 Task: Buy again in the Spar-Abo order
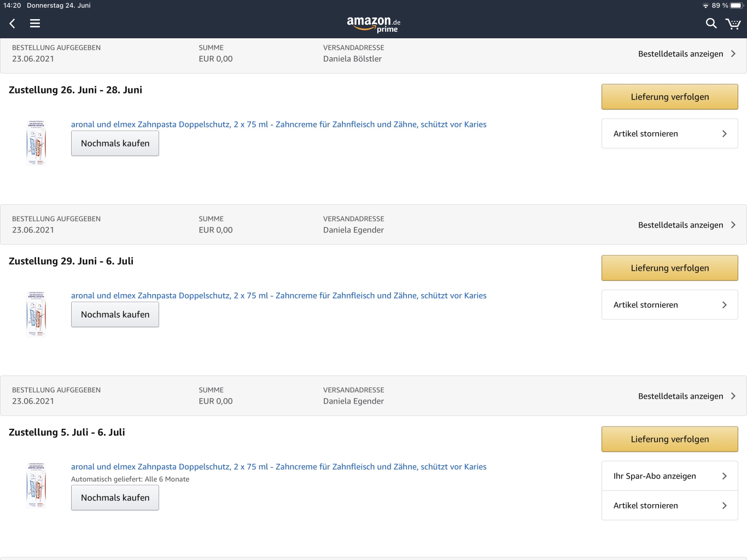pos(115,498)
